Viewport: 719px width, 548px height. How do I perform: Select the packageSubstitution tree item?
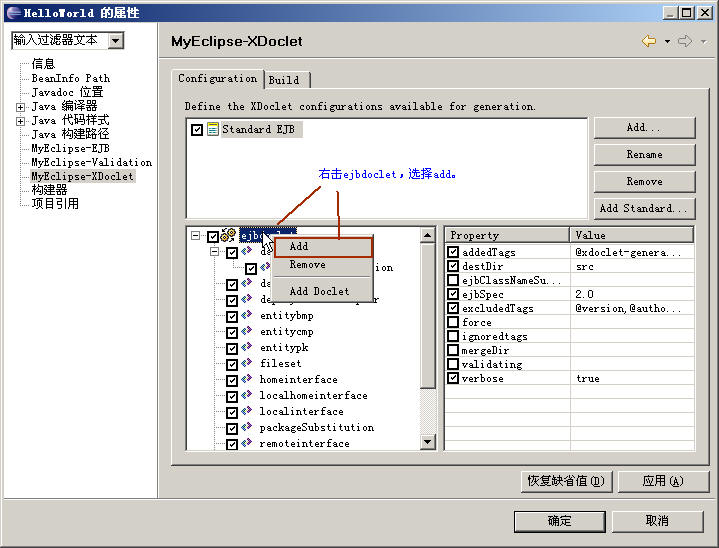(317, 428)
